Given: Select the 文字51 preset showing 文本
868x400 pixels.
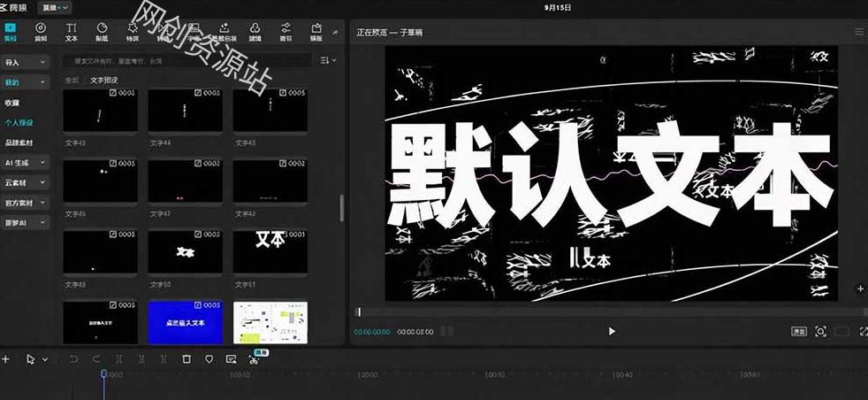Looking at the screenshot, I should (270, 251).
